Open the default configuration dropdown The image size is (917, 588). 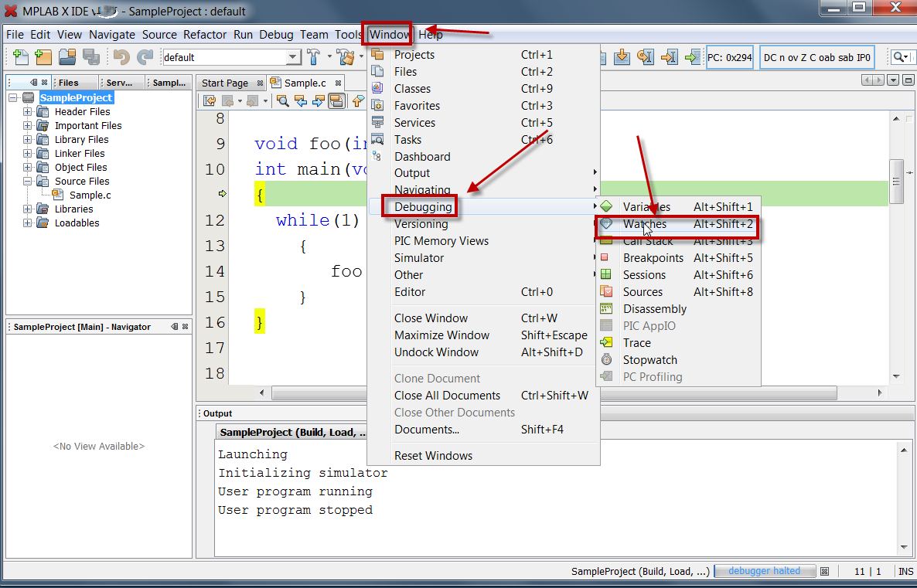293,57
